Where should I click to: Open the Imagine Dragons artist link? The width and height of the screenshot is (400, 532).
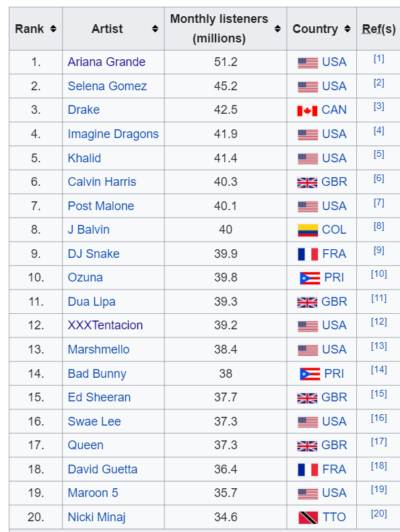pos(113,134)
